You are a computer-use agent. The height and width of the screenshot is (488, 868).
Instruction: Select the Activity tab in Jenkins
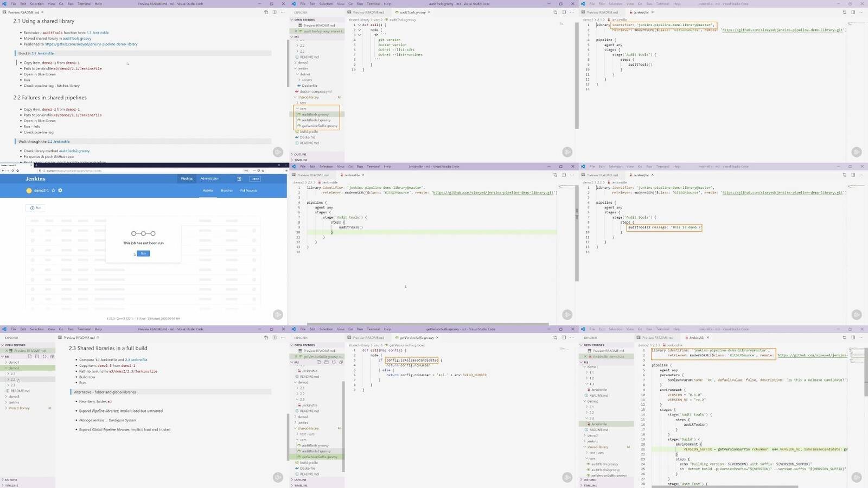208,191
